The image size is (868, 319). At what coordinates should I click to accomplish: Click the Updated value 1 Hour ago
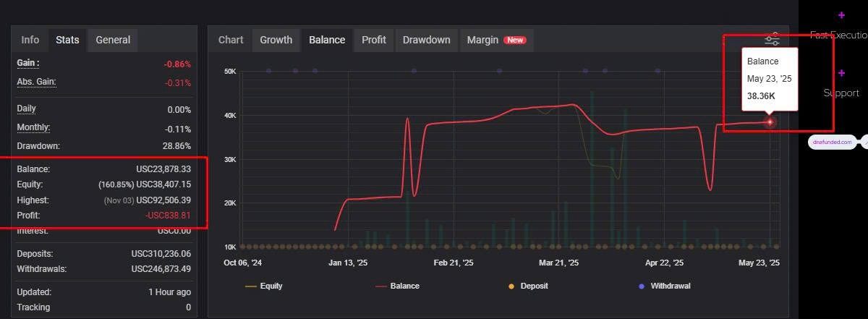point(170,292)
